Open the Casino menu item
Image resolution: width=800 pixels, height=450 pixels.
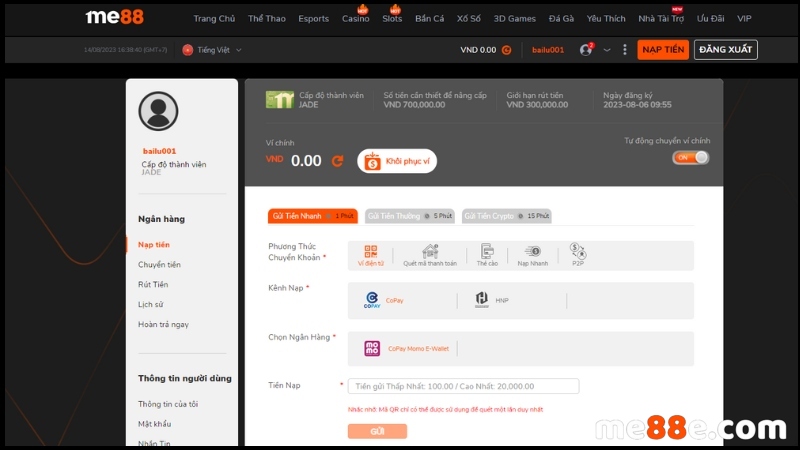click(355, 19)
